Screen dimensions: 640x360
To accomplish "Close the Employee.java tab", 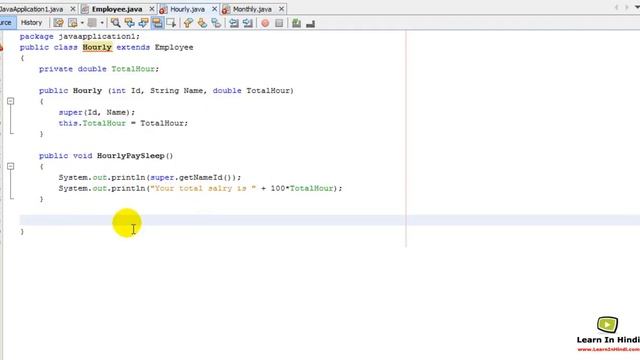I will tap(151, 9).
